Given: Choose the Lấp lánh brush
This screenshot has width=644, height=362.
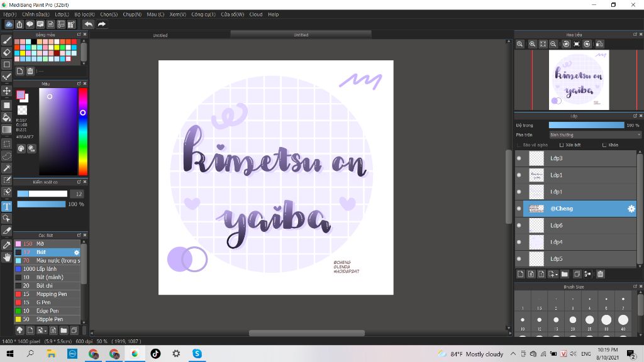Looking at the screenshot, I should pos(47,269).
